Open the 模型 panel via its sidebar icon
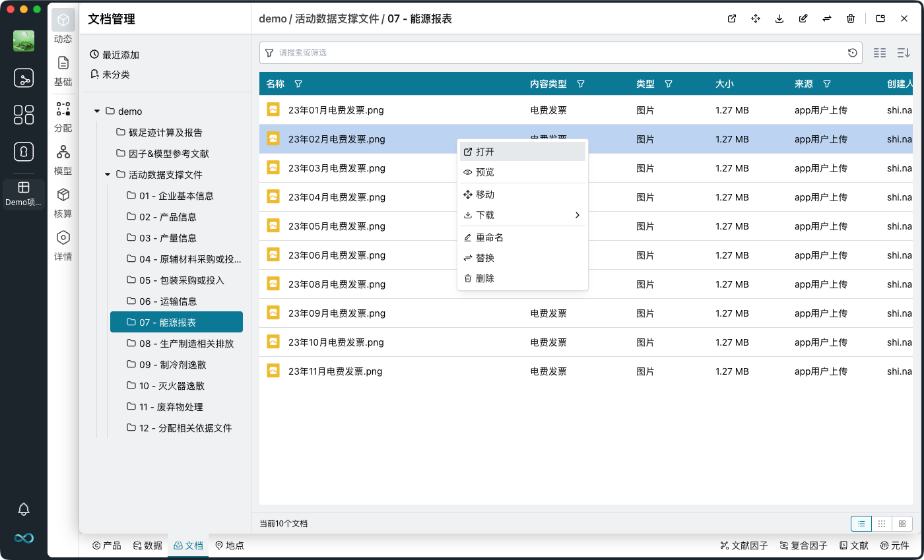Viewport: 924px width, 560px height. (63, 160)
